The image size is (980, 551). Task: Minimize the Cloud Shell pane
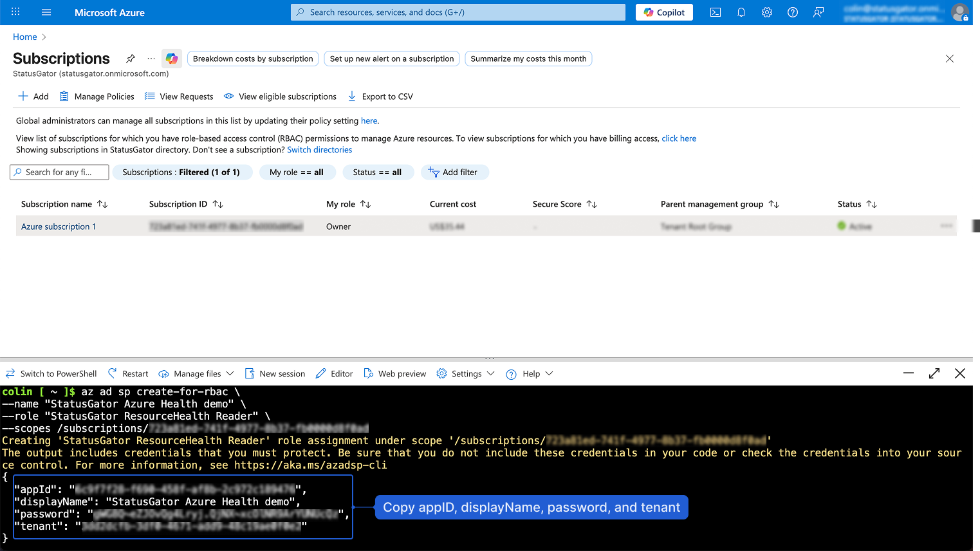(x=909, y=373)
